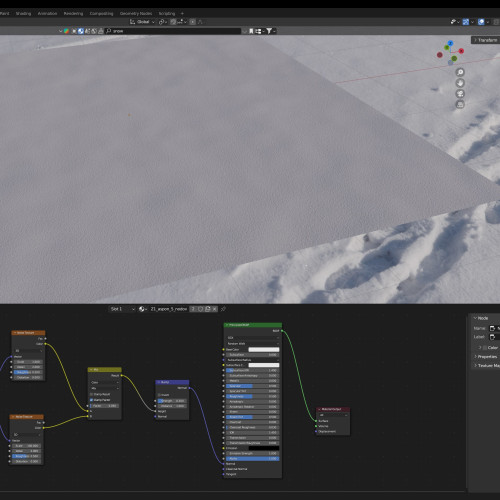
Task: Switch to the Rendering workspace tab
Action: tap(73, 13)
